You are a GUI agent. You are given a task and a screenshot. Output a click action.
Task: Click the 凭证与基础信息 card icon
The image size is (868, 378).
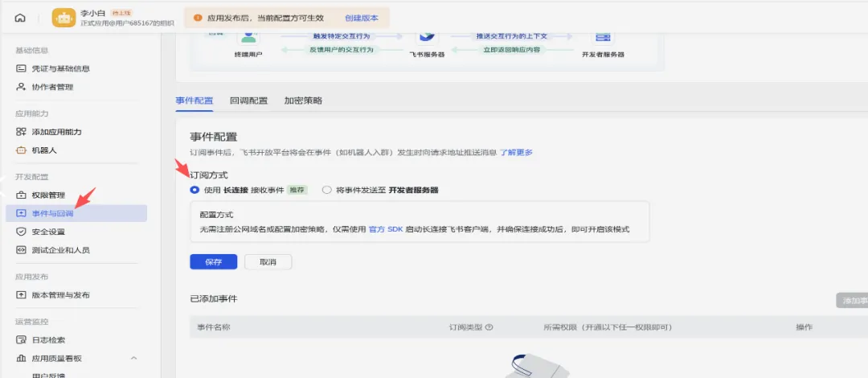21,68
